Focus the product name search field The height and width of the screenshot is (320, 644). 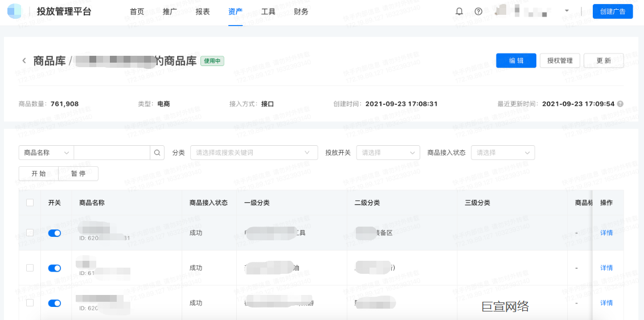pyautogui.click(x=112, y=153)
